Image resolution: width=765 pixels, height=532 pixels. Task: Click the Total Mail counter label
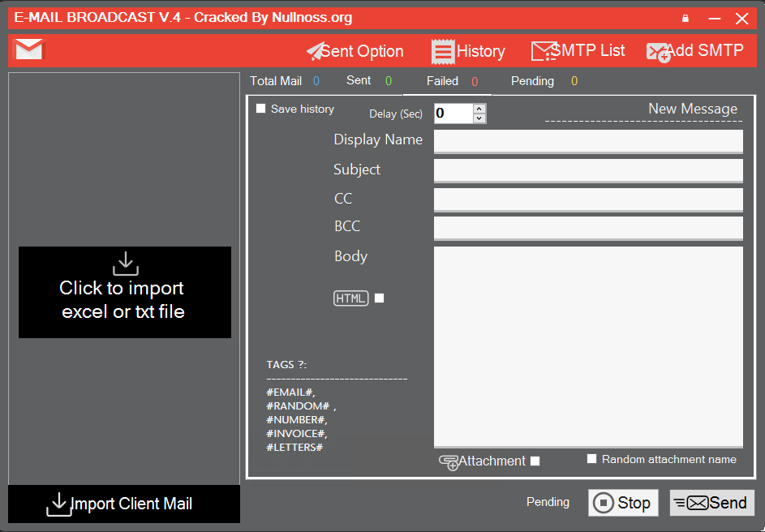coord(276,81)
